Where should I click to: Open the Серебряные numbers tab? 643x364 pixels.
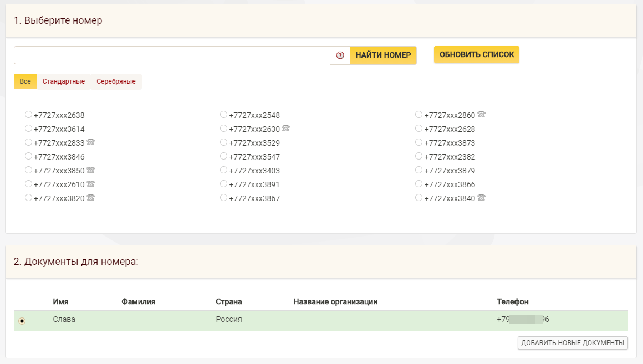116,81
